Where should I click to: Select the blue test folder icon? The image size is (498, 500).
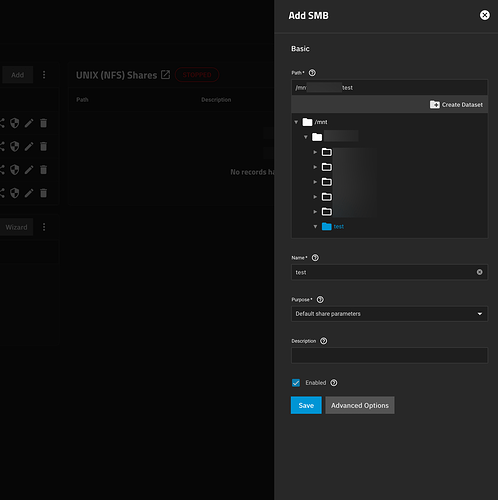(327, 227)
